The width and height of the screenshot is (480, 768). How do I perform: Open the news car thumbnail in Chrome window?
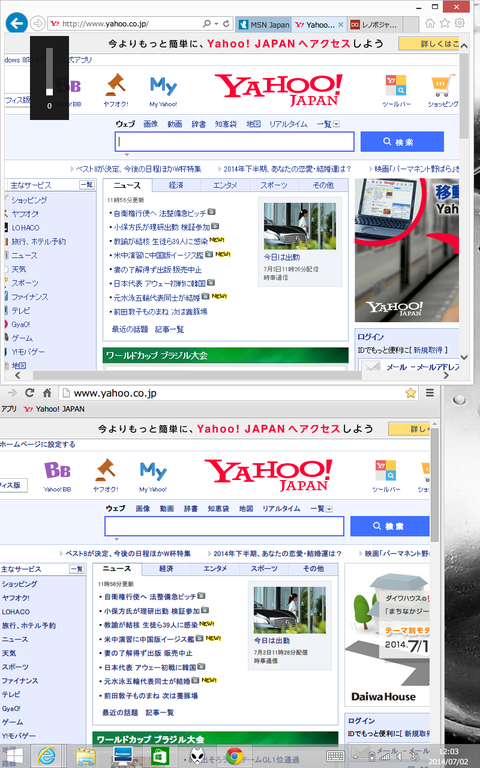[x=289, y=610]
